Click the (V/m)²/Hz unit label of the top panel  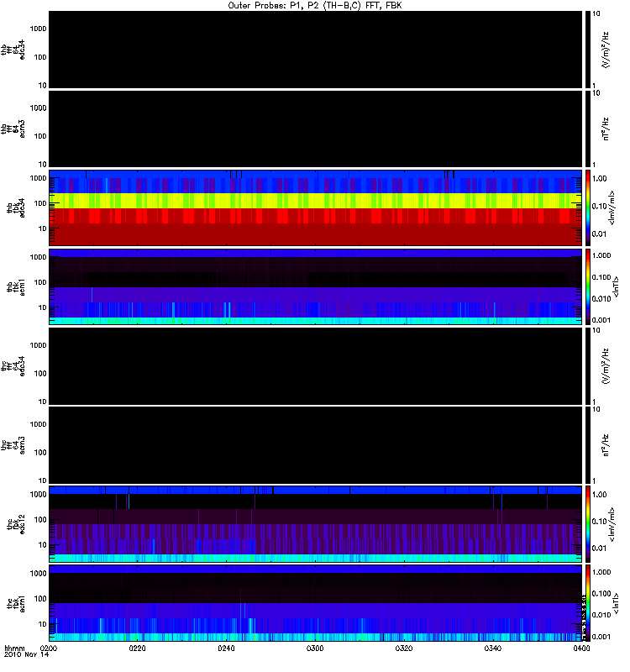[605, 50]
